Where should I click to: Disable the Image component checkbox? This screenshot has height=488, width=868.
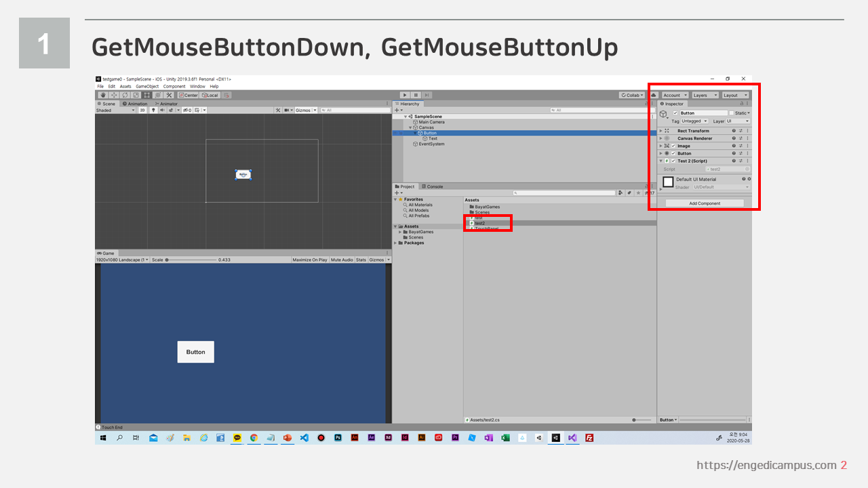coord(673,146)
